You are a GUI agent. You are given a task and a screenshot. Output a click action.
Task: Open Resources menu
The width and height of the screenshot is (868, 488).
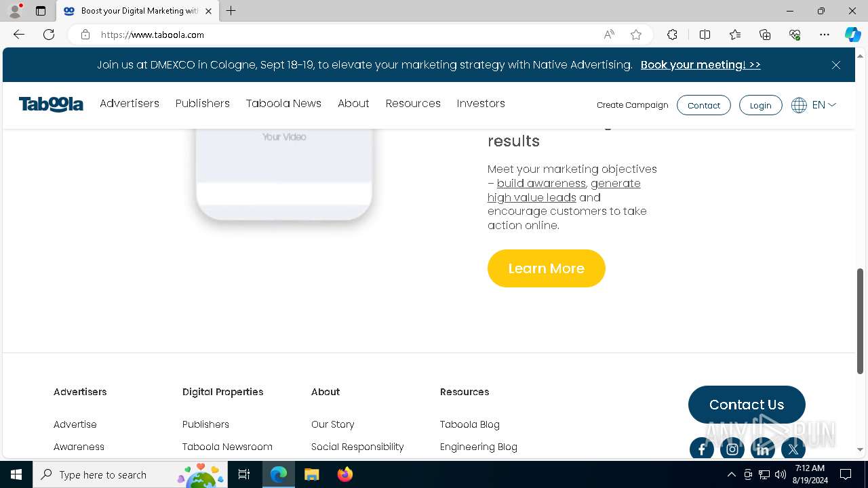pyautogui.click(x=413, y=104)
